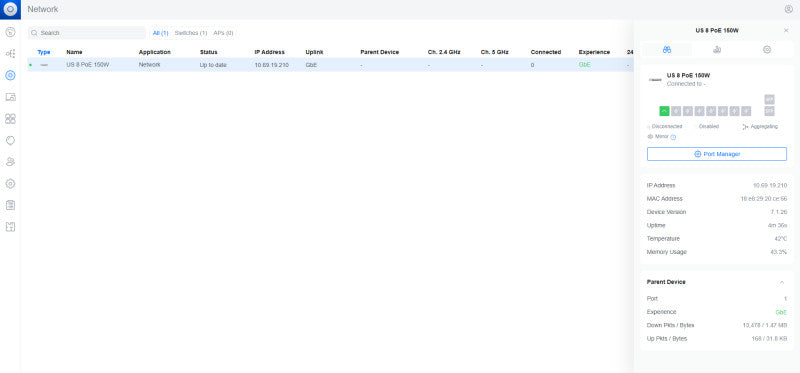
Task: Open the shield-shaped sidebar icon
Action: click(10, 140)
